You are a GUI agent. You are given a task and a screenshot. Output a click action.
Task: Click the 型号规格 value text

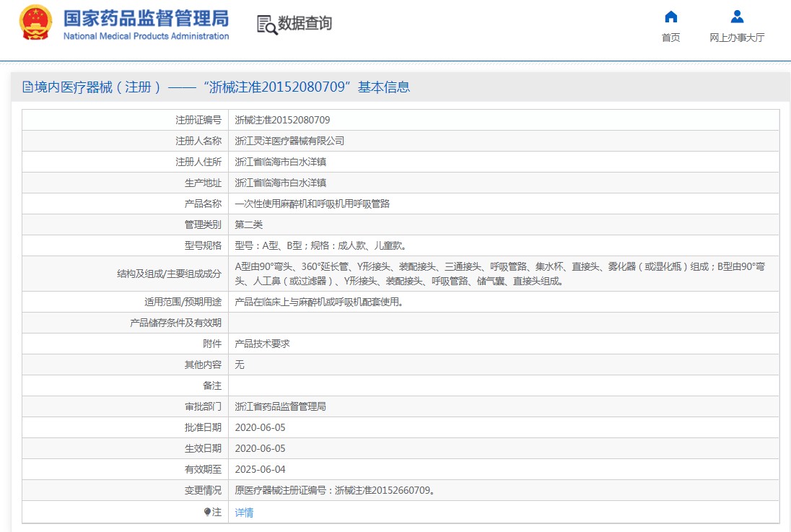pyautogui.click(x=321, y=246)
